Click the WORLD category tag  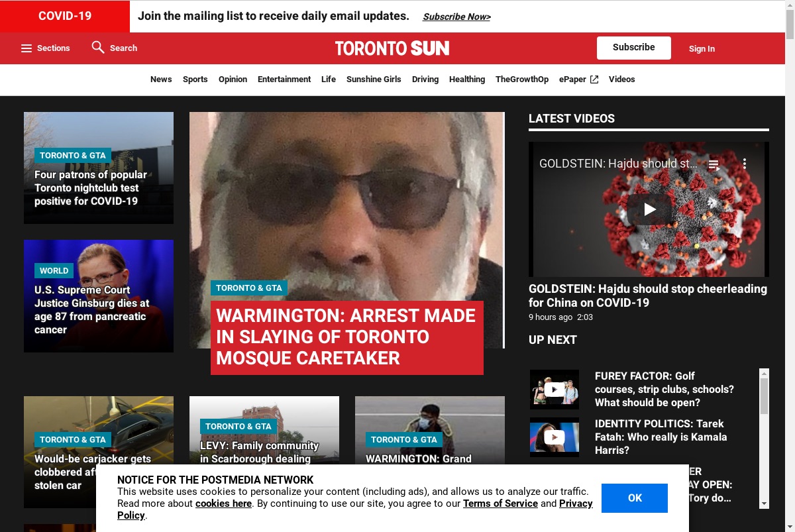pos(54,270)
